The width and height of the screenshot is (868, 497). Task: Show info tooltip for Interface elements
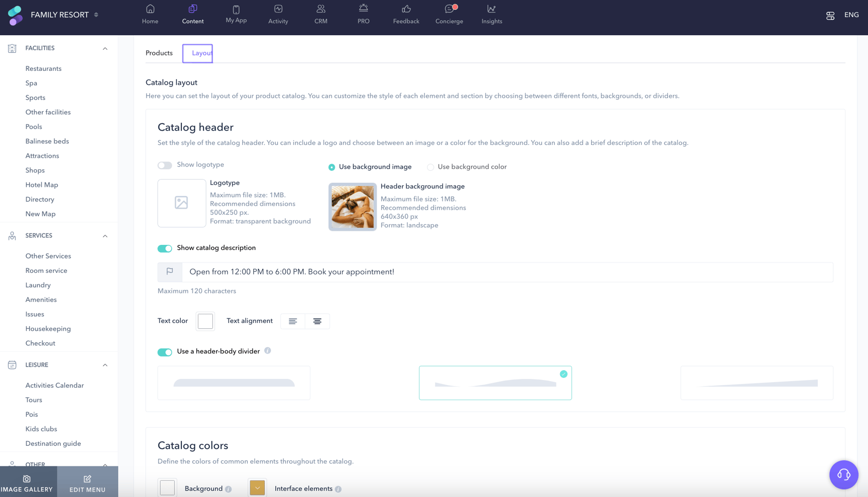[338, 489]
